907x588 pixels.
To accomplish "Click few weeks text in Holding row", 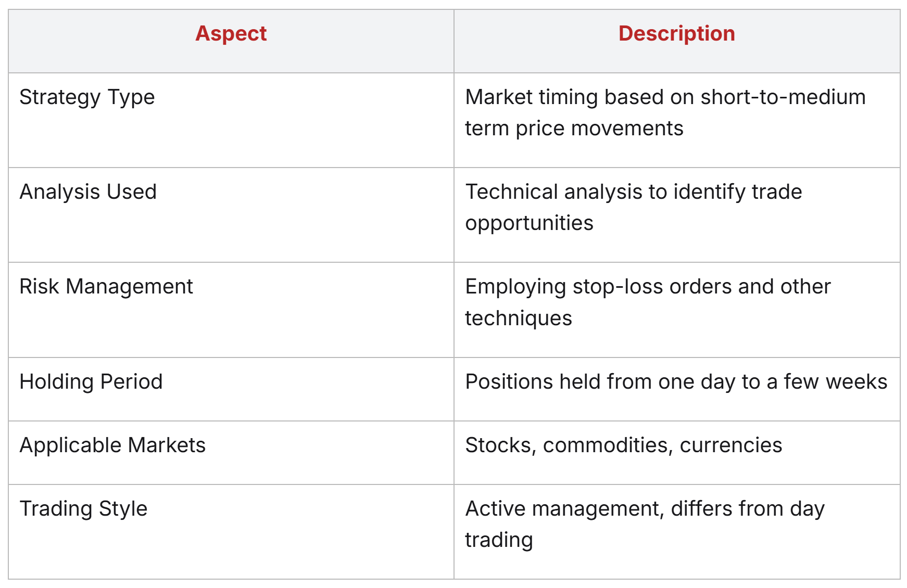I will tap(835, 382).
